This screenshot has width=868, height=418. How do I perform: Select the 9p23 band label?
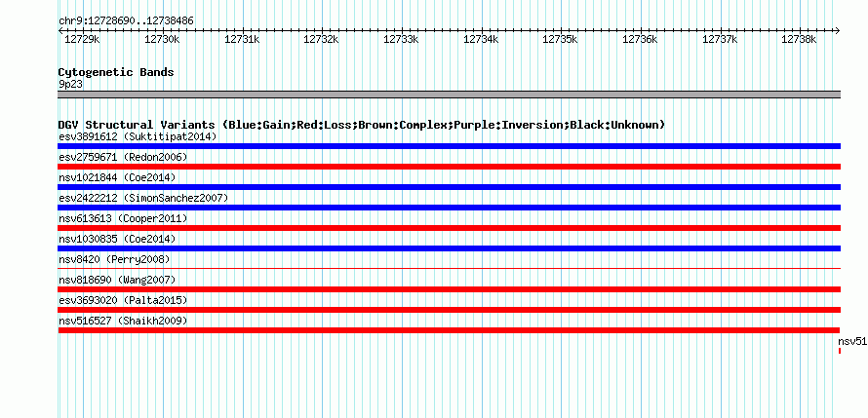pyautogui.click(x=70, y=85)
